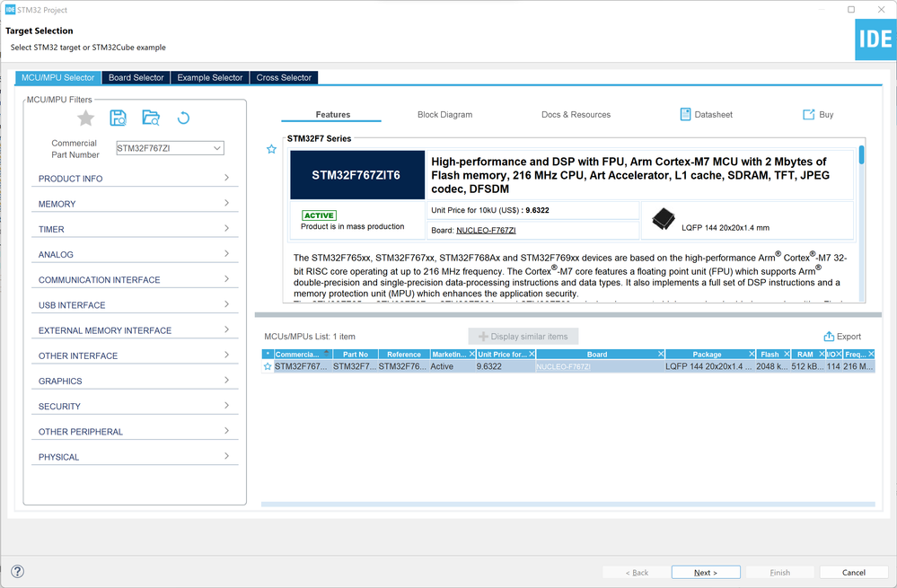Open the Block Diagram tab
Image resolution: width=897 pixels, height=588 pixels.
(x=445, y=114)
